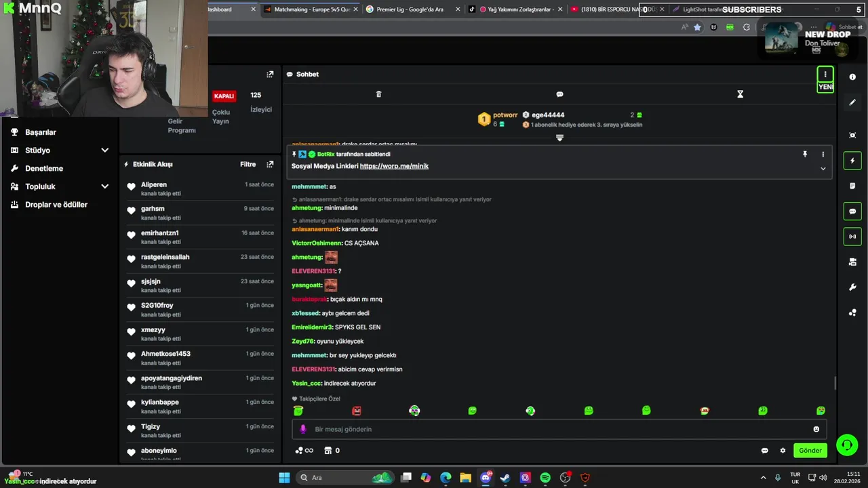Select kylianbappe follow event in feed
This screenshot has height=488, width=868.
(x=200, y=407)
